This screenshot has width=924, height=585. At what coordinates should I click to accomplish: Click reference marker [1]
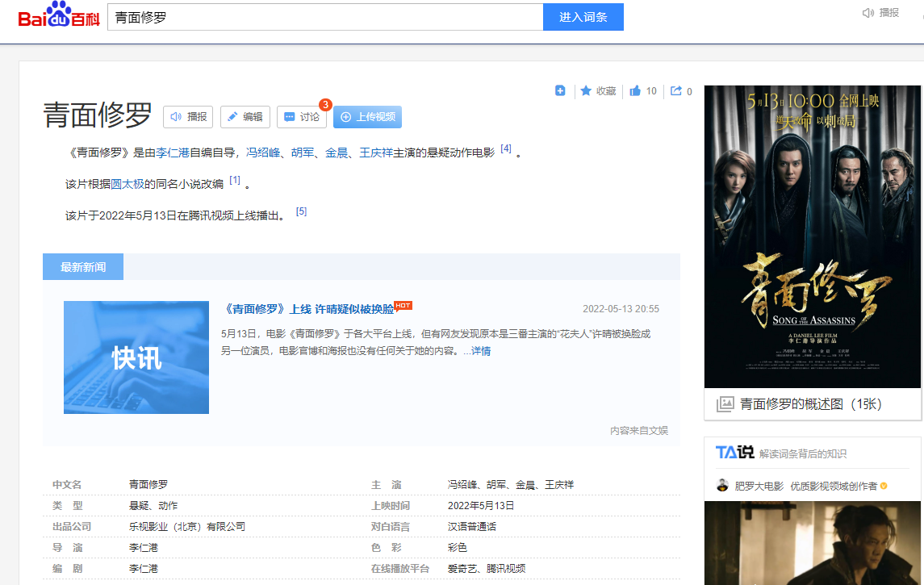click(x=235, y=180)
